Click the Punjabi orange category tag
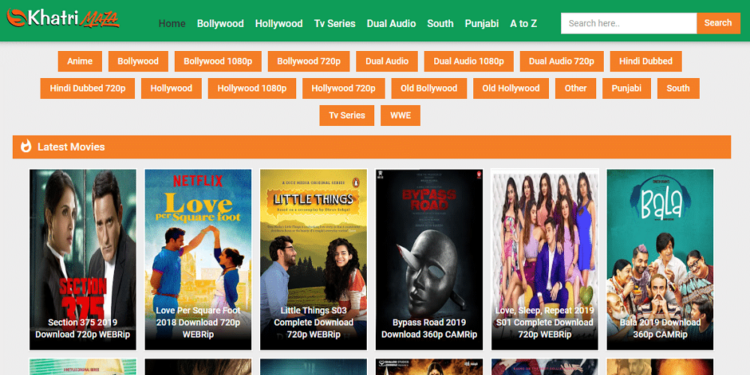 point(626,88)
